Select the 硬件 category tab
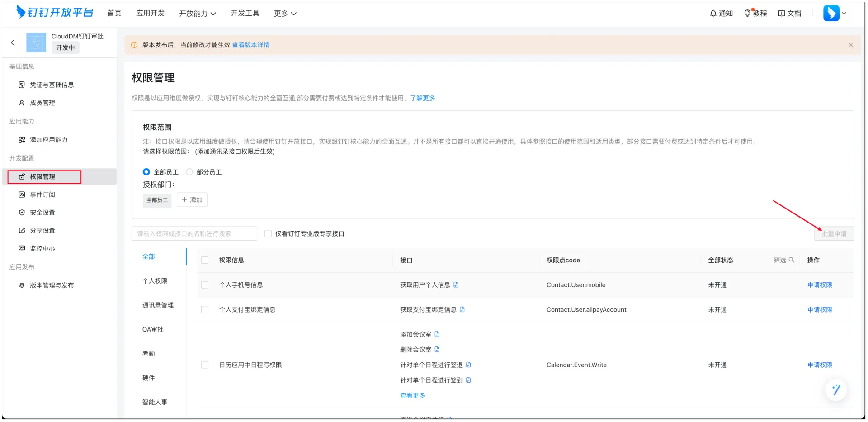The height and width of the screenshot is (422, 868). pyautogui.click(x=149, y=378)
